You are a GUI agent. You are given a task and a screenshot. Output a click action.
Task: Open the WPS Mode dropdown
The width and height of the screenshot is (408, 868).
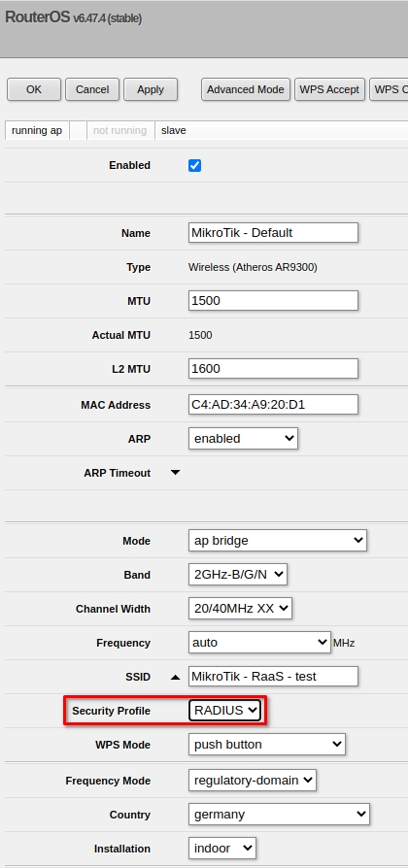267,745
